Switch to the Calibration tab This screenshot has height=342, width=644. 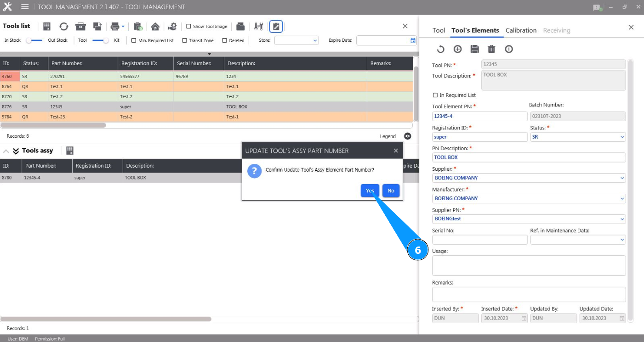point(521,30)
